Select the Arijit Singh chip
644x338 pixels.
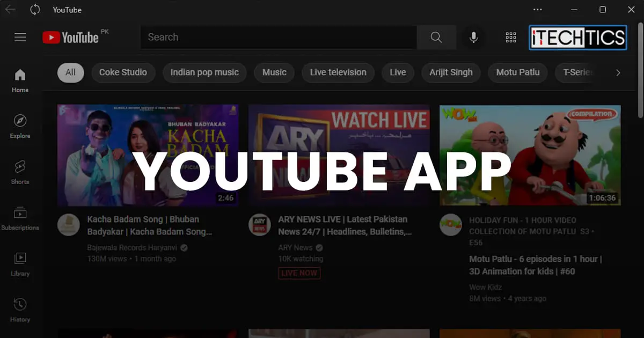pos(451,72)
